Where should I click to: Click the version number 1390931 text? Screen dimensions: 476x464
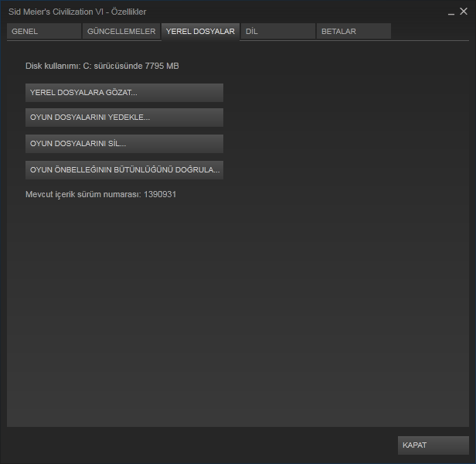[x=160, y=194]
